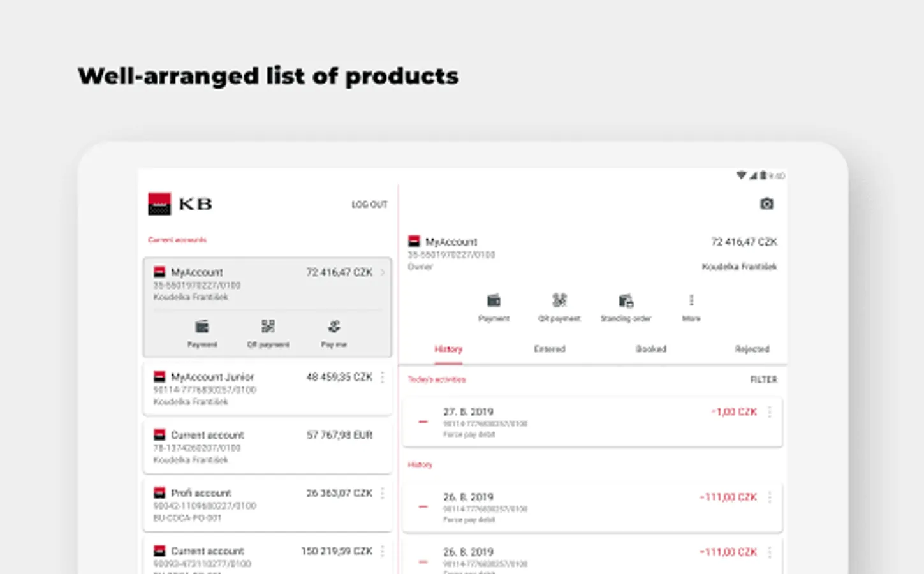Switch to the Booked tab

point(651,349)
